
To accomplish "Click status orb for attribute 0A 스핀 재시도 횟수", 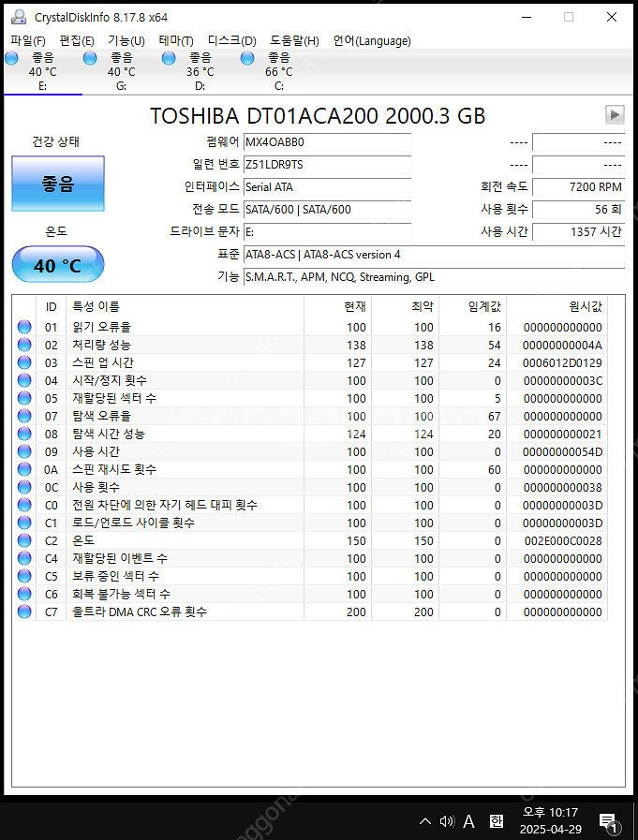I will 24,469.
